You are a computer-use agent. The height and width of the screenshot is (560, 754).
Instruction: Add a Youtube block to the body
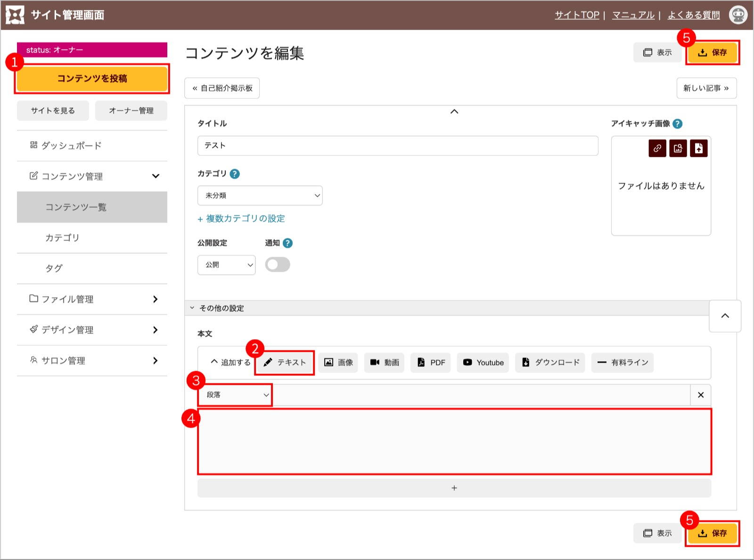(x=483, y=363)
